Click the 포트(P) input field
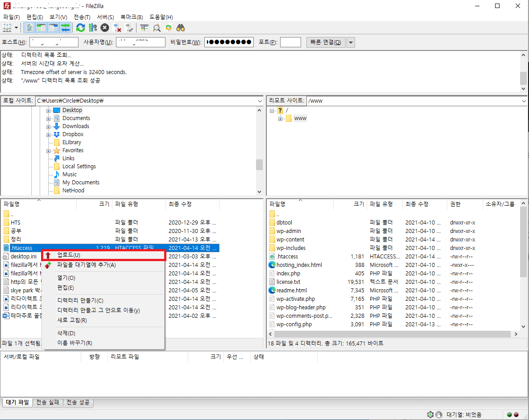Screen dimensions: 529x420 pyautogui.click(x=290, y=42)
